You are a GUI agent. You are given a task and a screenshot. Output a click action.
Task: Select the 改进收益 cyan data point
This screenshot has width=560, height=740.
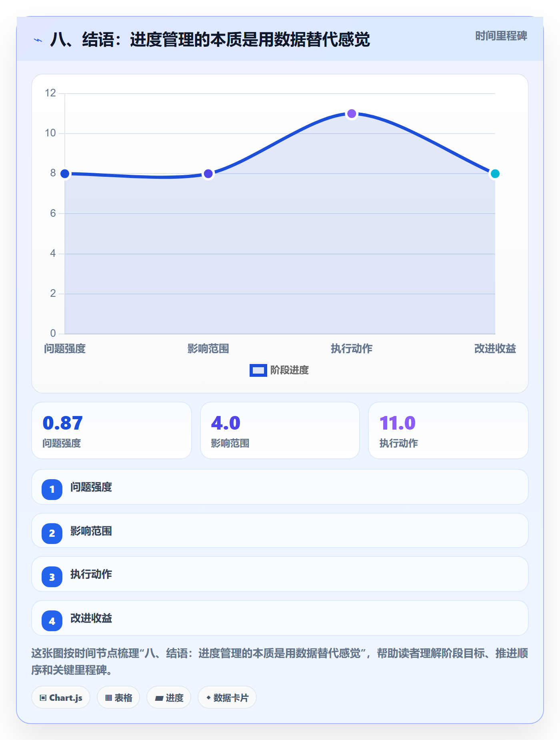[x=495, y=174]
